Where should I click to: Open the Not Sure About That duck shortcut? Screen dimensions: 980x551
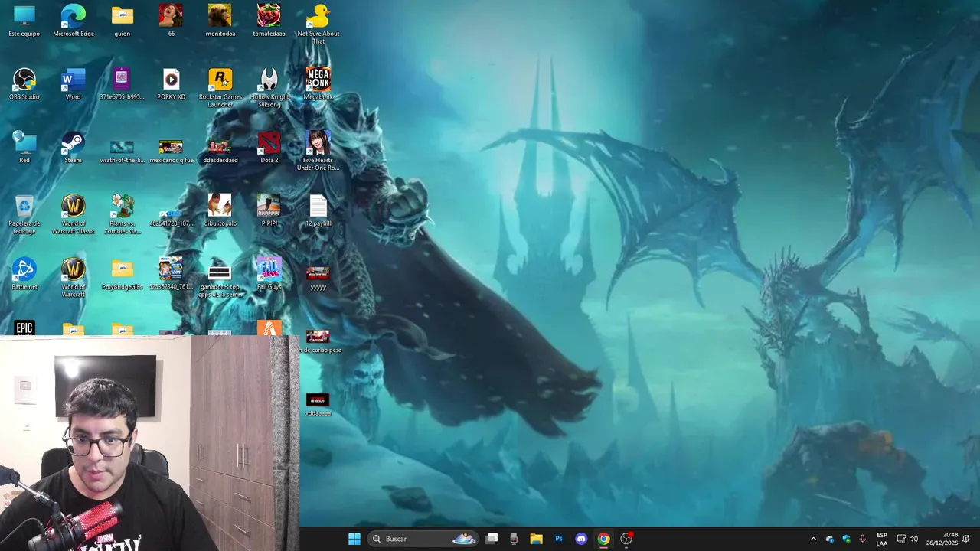pyautogui.click(x=318, y=24)
